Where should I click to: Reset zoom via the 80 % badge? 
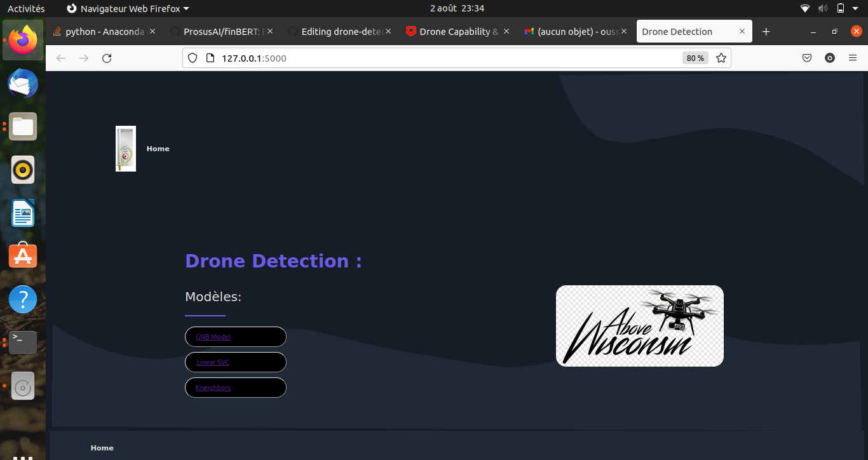click(695, 58)
